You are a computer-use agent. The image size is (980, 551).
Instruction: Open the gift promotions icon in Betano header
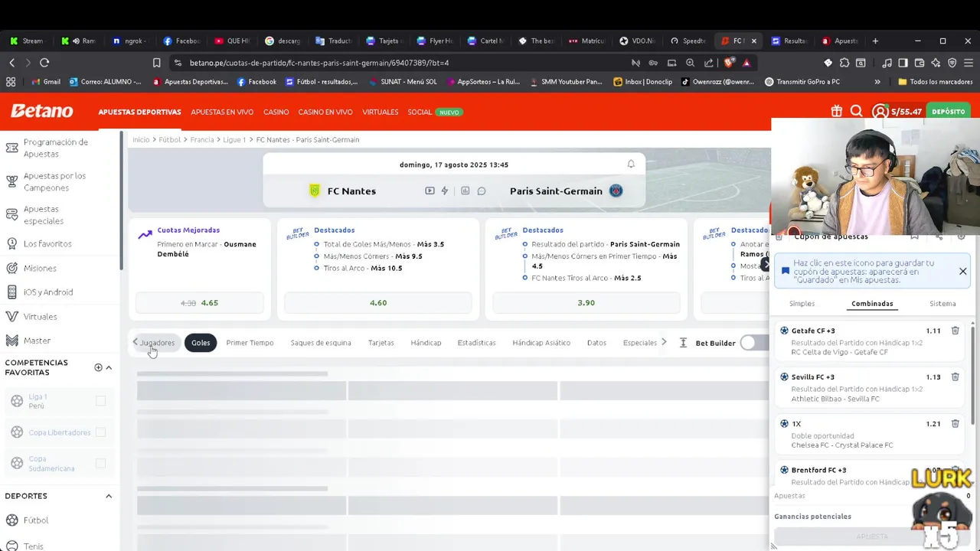point(837,112)
